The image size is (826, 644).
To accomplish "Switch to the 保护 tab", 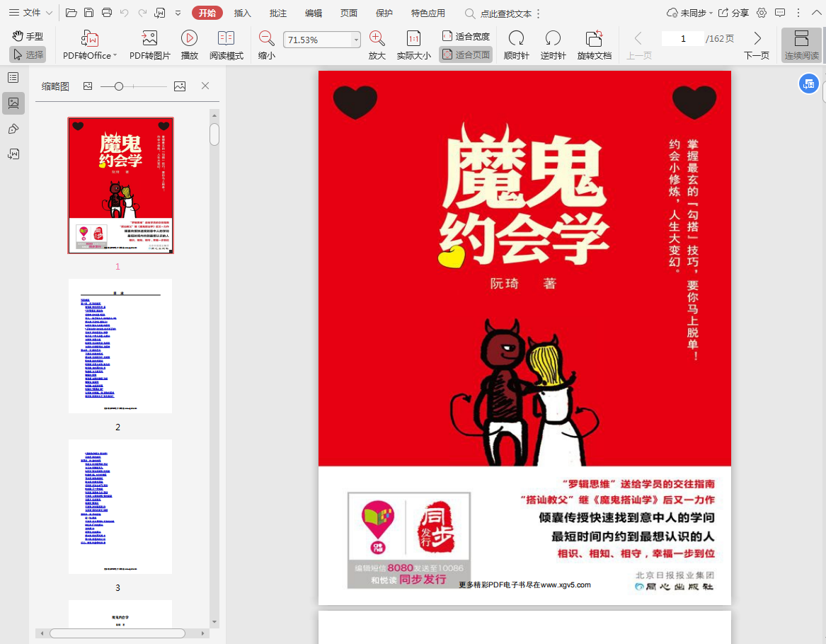I will (x=384, y=13).
